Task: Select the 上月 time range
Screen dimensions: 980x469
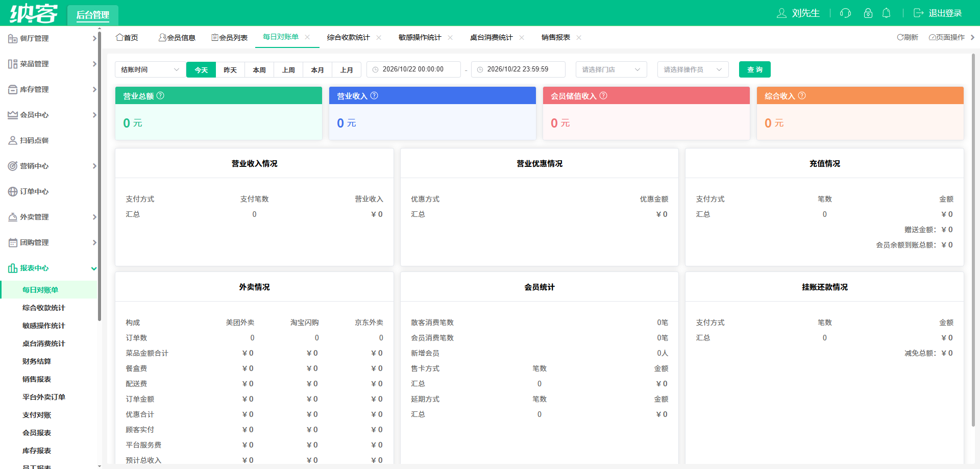Action: (x=347, y=69)
